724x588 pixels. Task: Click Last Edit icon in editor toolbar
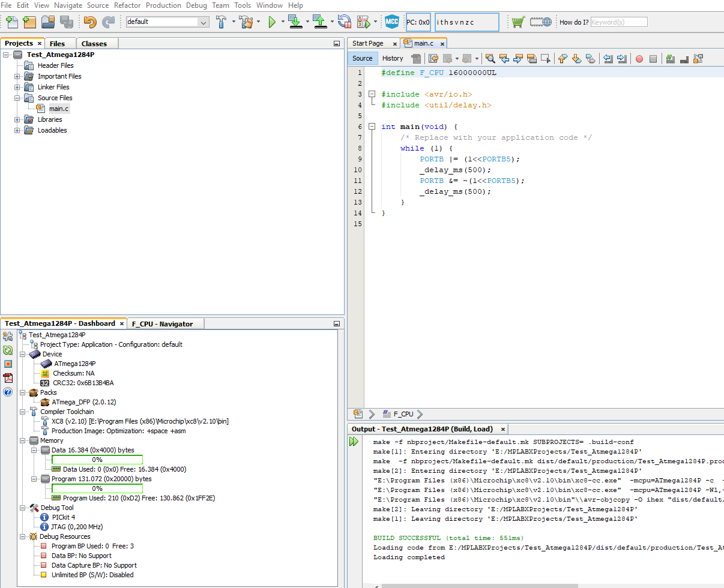pos(433,58)
